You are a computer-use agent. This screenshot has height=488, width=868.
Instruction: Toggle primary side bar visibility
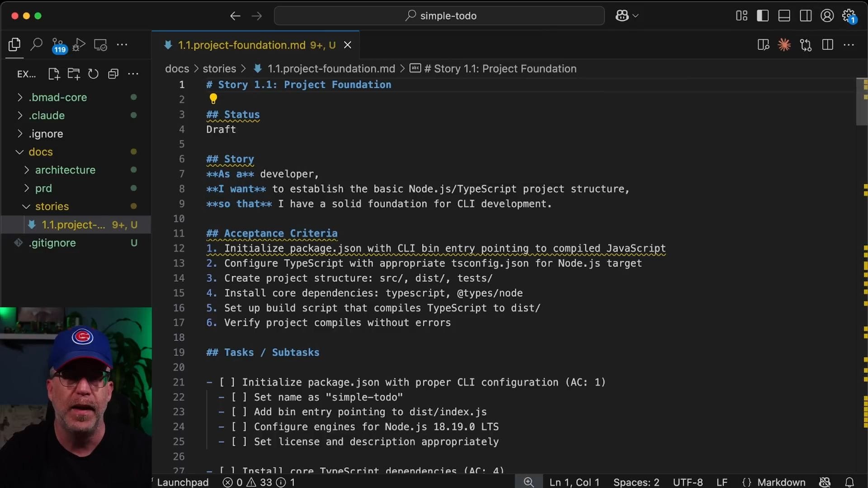763,16
